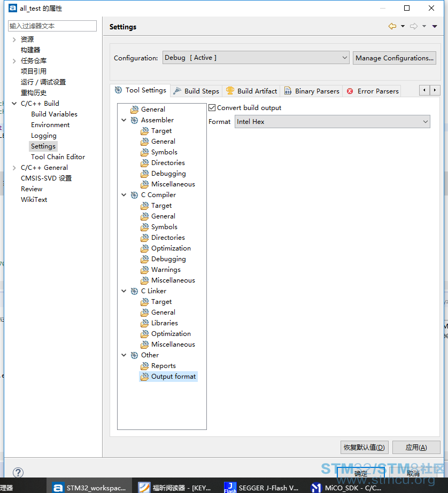Select WikiText in the sidebar
Screen dimensions: 448x493
(x=34, y=200)
